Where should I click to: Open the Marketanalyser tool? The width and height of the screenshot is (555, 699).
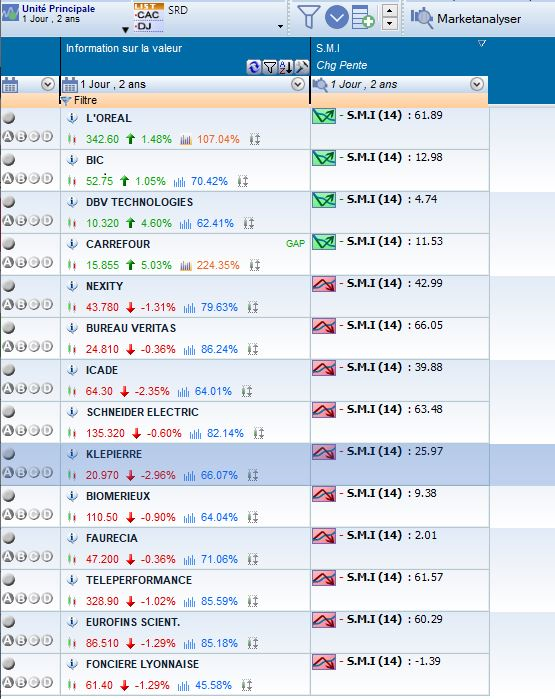point(466,18)
